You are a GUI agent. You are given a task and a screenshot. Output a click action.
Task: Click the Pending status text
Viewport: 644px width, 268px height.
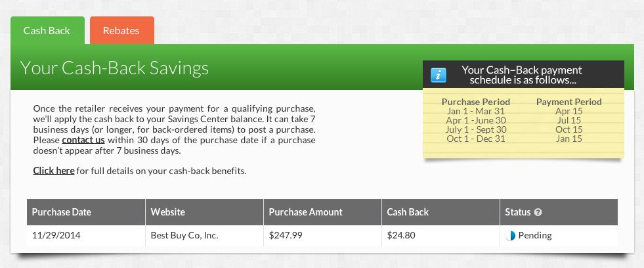click(535, 236)
